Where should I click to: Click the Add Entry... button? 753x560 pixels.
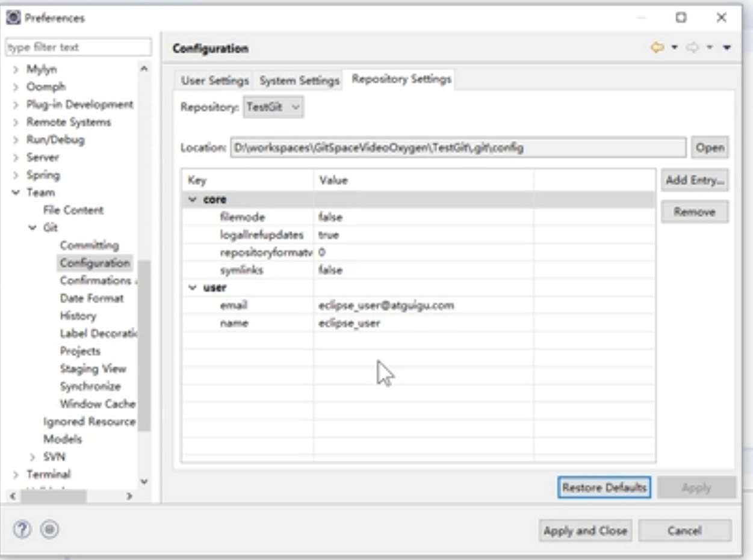[695, 180]
